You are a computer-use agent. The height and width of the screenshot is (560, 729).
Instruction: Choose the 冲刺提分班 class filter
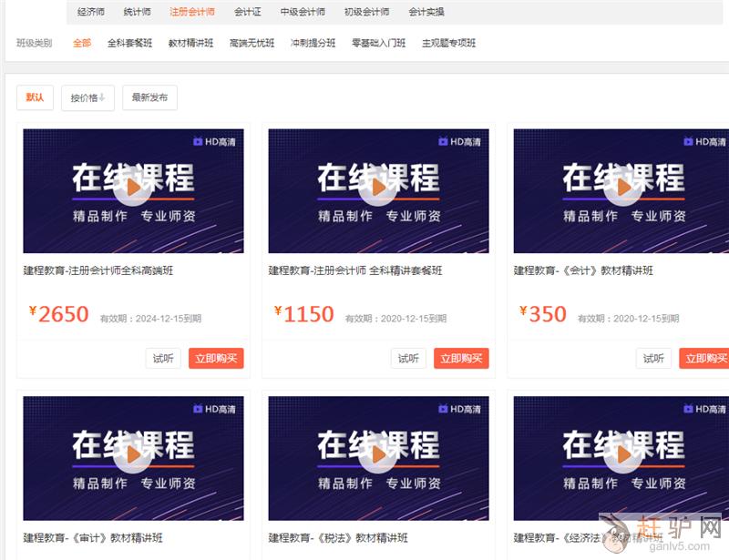click(313, 43)
